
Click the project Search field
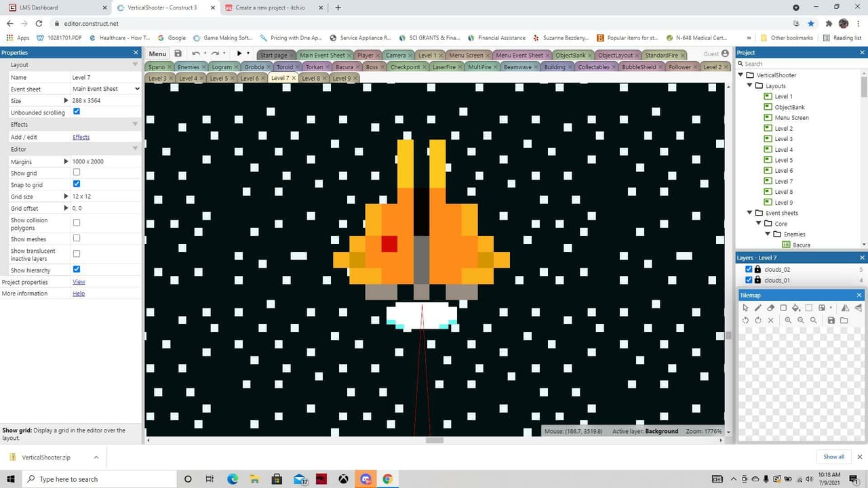[801, 64]
